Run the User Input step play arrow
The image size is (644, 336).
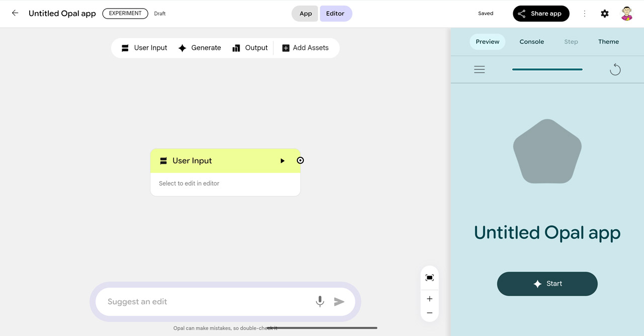pos(283,161)
